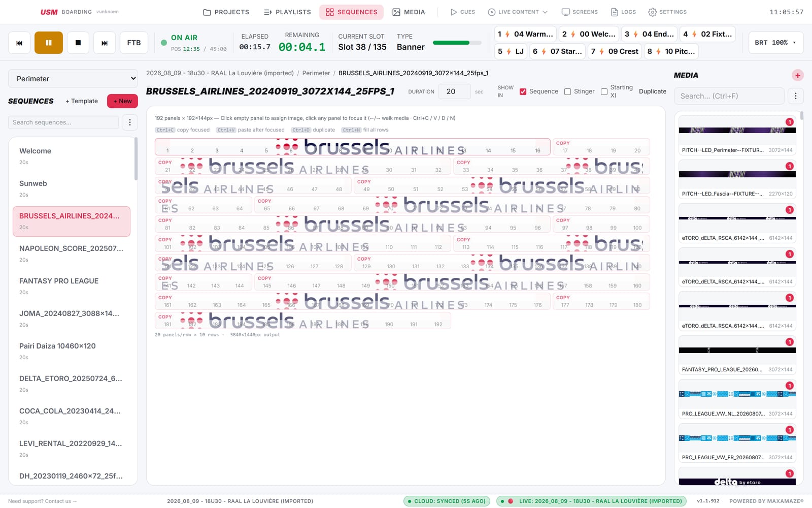This screenshot has height=508, width=812.
Task: Open the Screens page
Action: click(x=580, y=12)
